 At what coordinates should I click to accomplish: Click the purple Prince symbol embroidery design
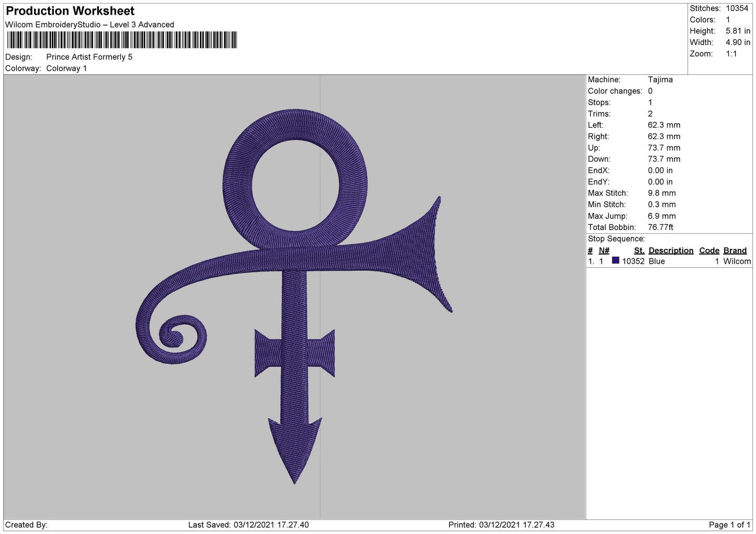click(294, 297)
